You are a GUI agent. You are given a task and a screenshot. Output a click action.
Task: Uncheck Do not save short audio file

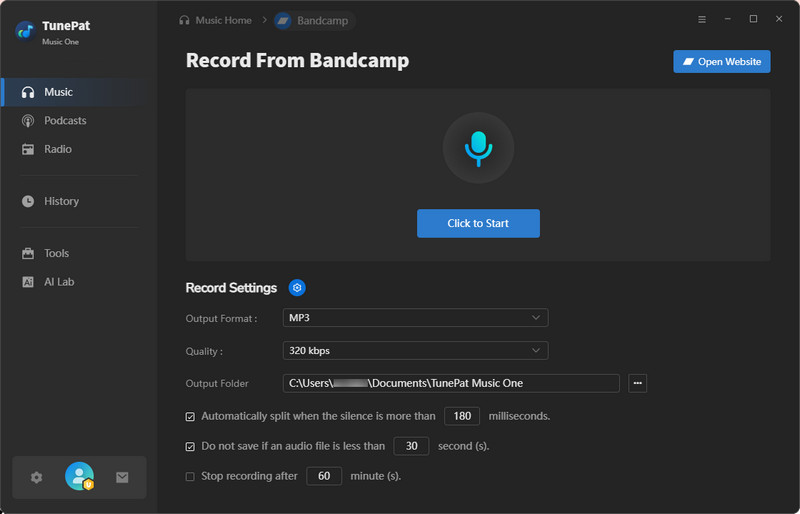coord(191,446)
